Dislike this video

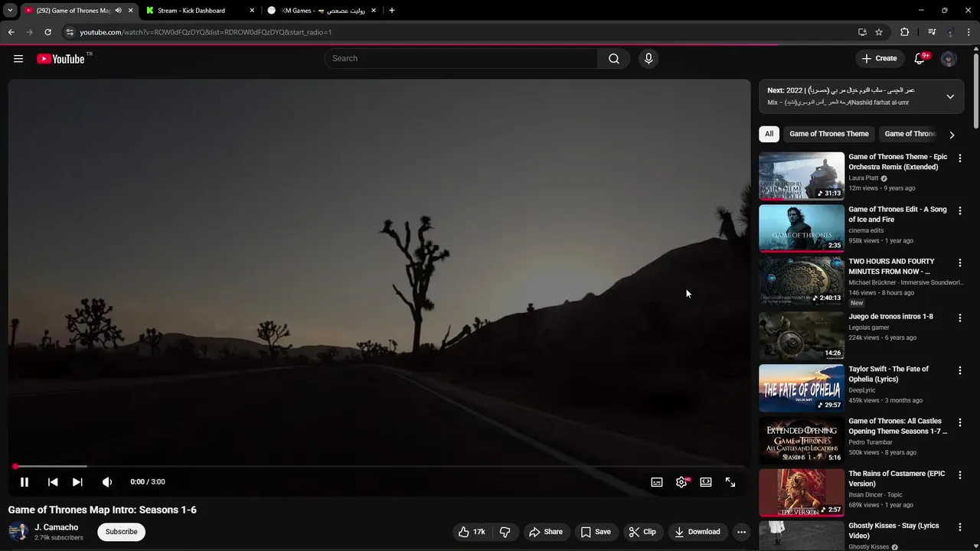pos(505,532)
